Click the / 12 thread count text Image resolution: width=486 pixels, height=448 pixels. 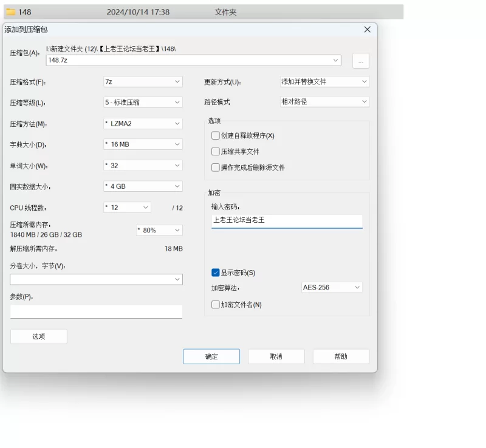177,208
